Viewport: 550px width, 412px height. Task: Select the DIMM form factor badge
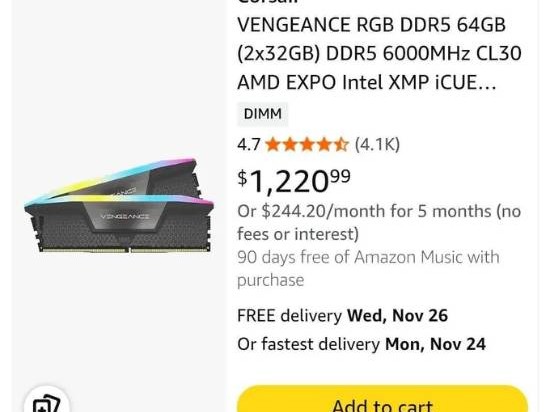tap(262, 114)
